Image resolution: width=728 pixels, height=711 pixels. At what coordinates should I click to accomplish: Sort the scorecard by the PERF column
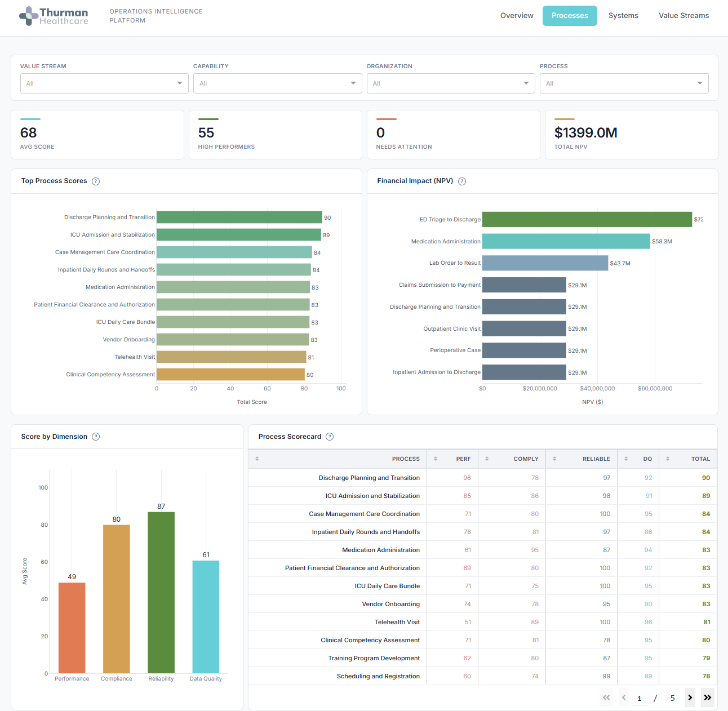click(435, 459)
